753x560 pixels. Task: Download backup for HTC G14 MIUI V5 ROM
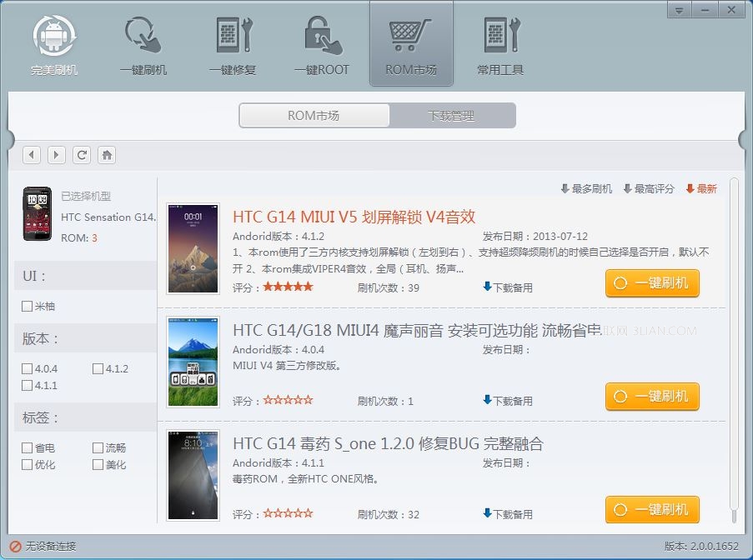tap(508, 287)
